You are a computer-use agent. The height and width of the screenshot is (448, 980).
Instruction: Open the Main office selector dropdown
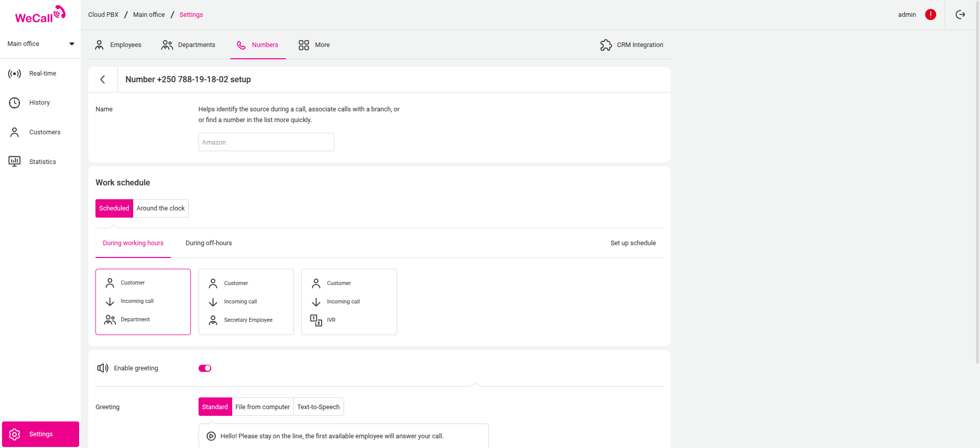tap(40, 44)
